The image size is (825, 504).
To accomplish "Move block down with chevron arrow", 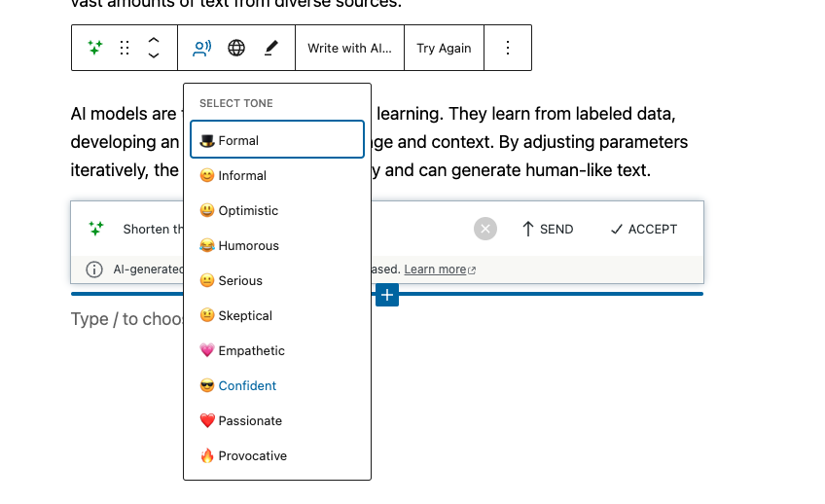I will pyautogui.click(x=154, y=55).
